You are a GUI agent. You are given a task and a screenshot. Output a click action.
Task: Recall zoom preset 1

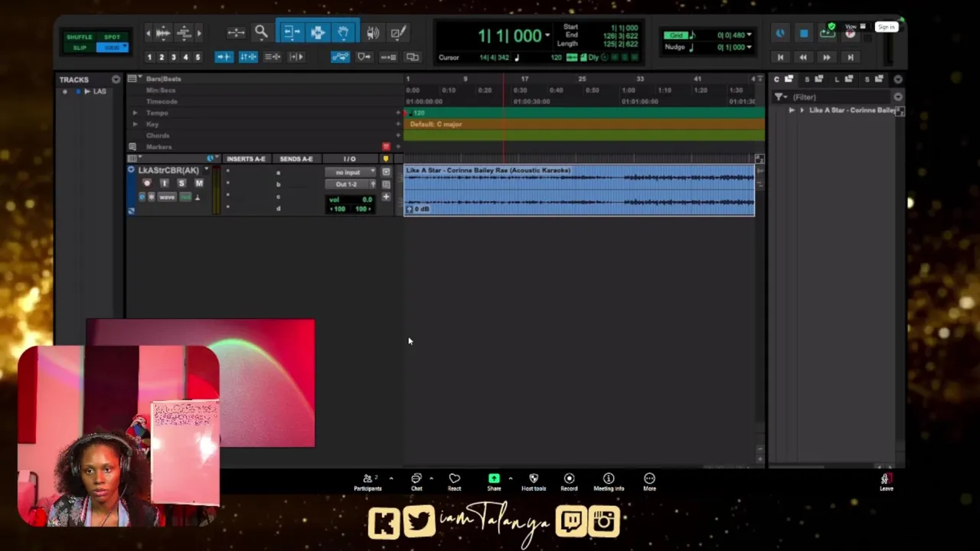point(149,57)
